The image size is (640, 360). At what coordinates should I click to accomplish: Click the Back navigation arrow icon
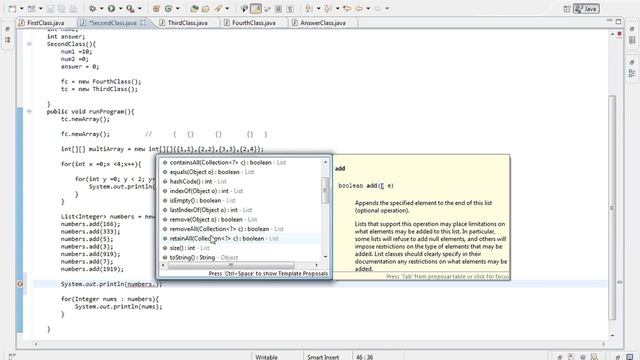(x=359, y=9)
